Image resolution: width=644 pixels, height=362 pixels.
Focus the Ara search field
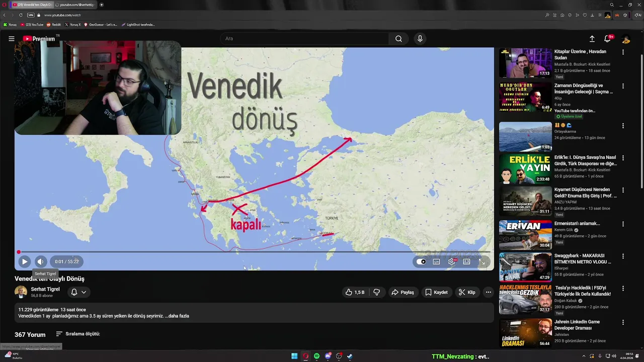click(x=304, y=39)
